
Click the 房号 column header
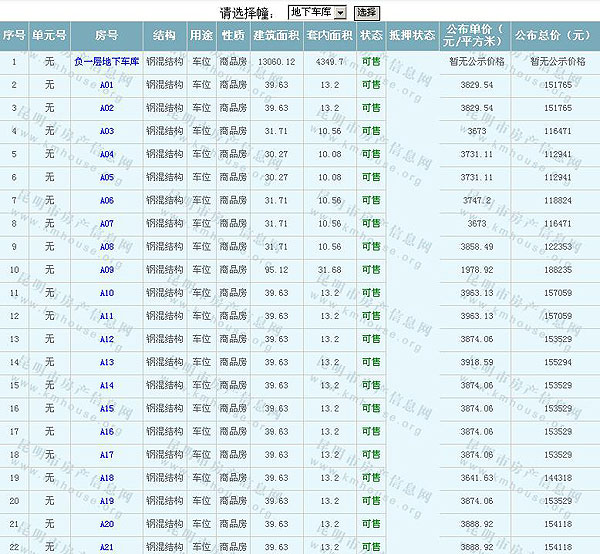(x=107, y=35)
